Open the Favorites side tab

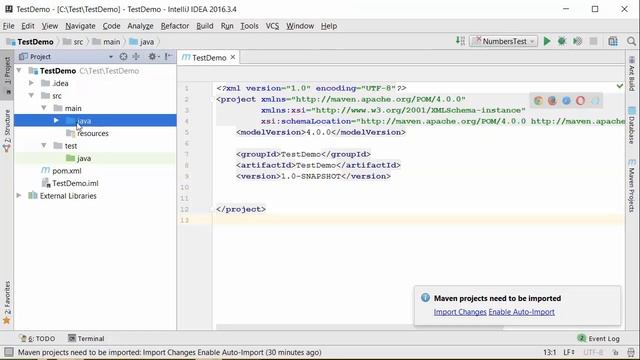(7, 302)
